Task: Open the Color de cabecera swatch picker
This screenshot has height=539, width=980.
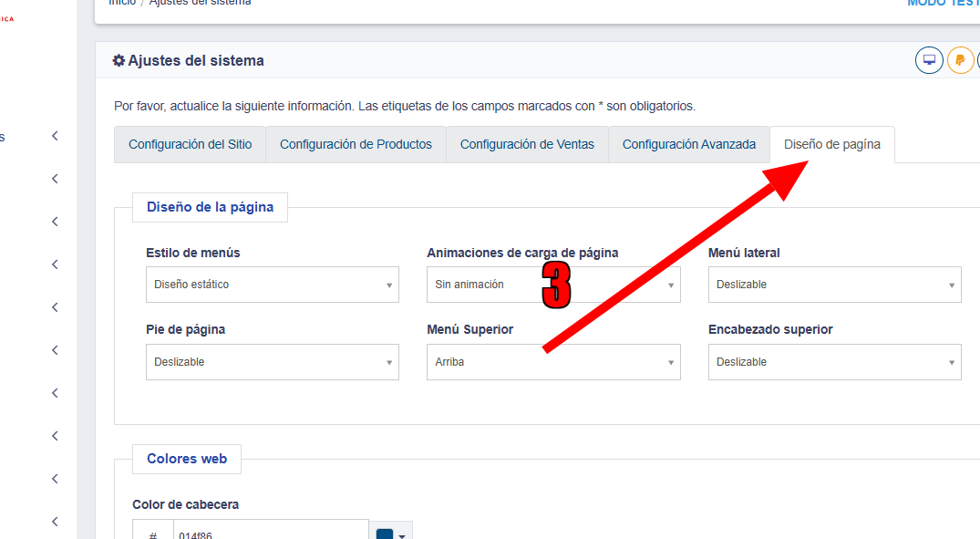Action: (390, 534)
